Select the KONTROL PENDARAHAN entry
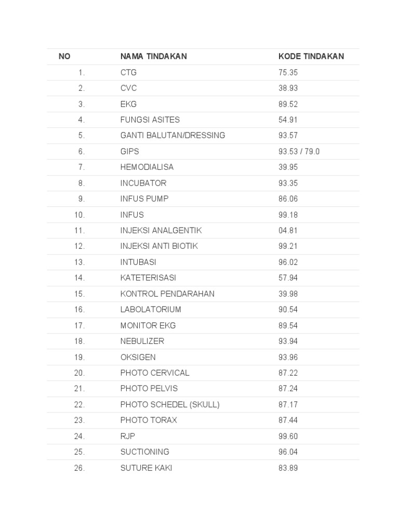The height and width of the screenshot is (532, 399). [167, 294]
